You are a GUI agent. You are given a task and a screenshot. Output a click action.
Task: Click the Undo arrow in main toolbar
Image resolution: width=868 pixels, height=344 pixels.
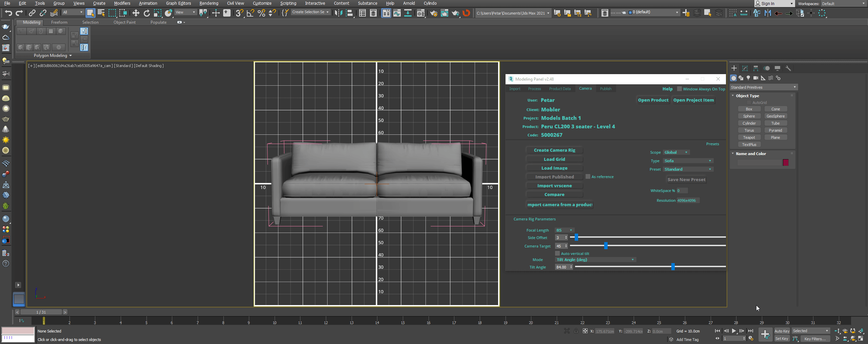point(8,13)
